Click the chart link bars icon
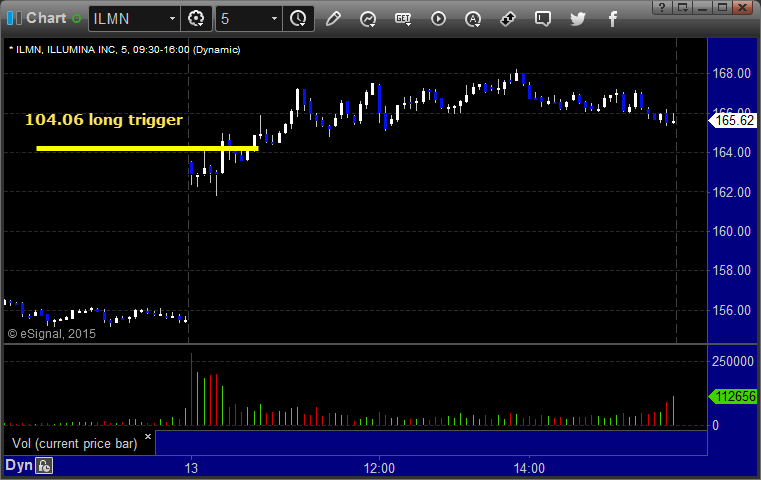This screenshot has width=761, height=480. (14, 18)
